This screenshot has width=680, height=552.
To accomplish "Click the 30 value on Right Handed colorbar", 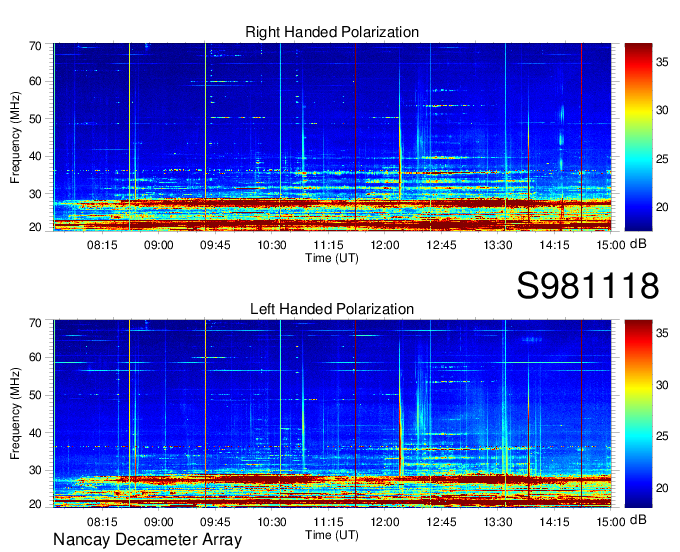I will click(662, 111).
